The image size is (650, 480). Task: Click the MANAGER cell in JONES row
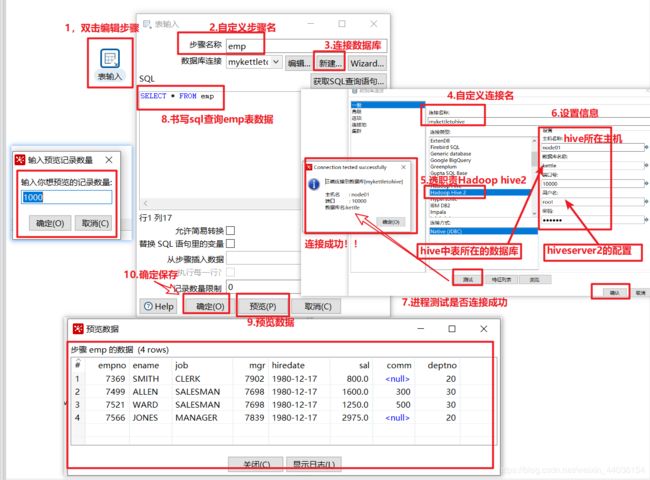point(196,418)
